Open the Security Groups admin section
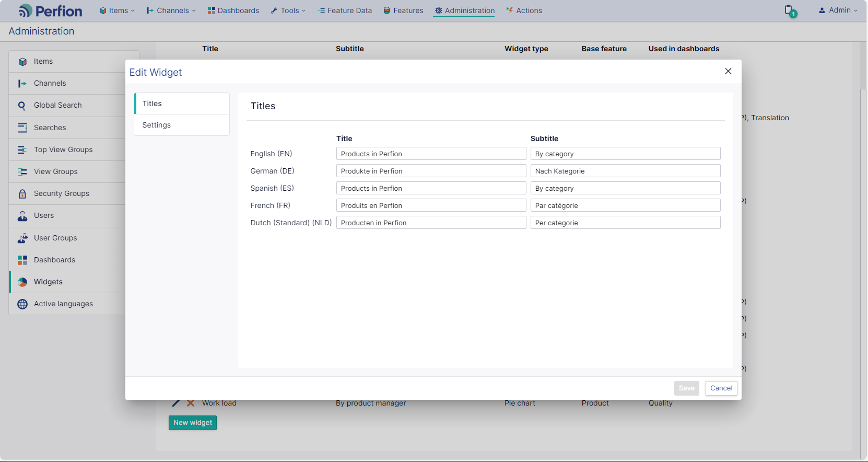Image resolution: width=868 pixels, height=462 pixels. click(x=67, y=194)
